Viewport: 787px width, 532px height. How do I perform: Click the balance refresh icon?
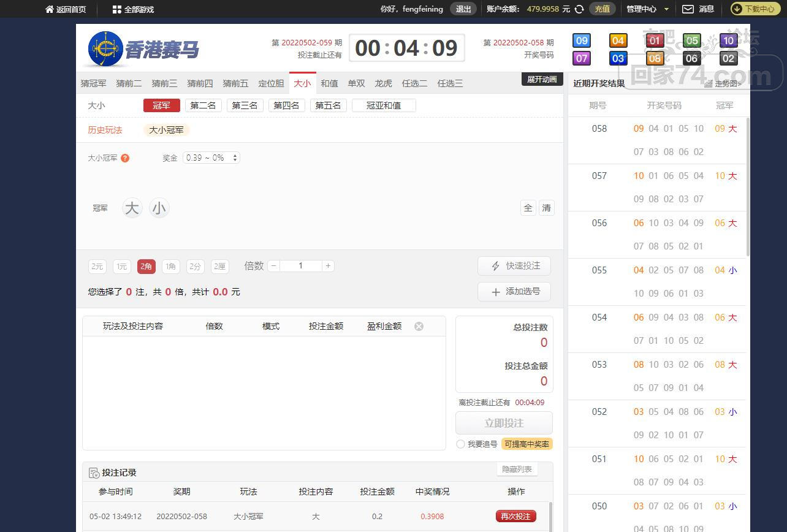[579, 9]
